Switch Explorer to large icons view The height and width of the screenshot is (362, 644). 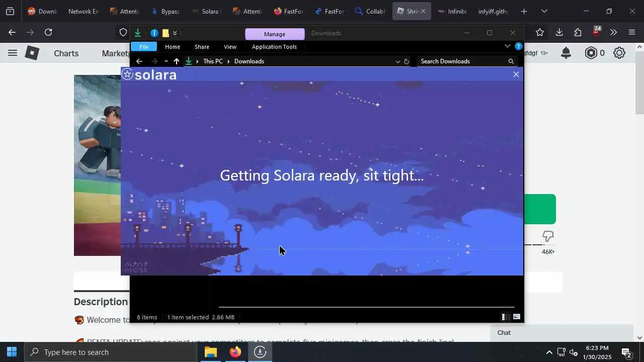coord(517,317)
